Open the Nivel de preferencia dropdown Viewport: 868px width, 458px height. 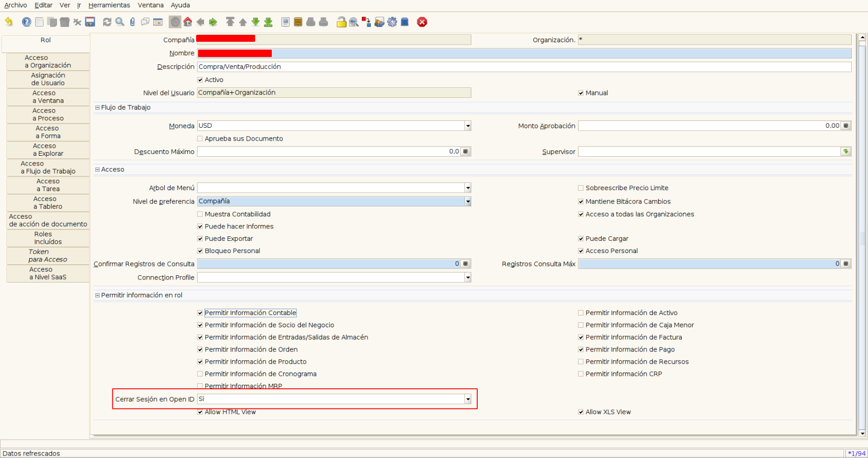468,201
